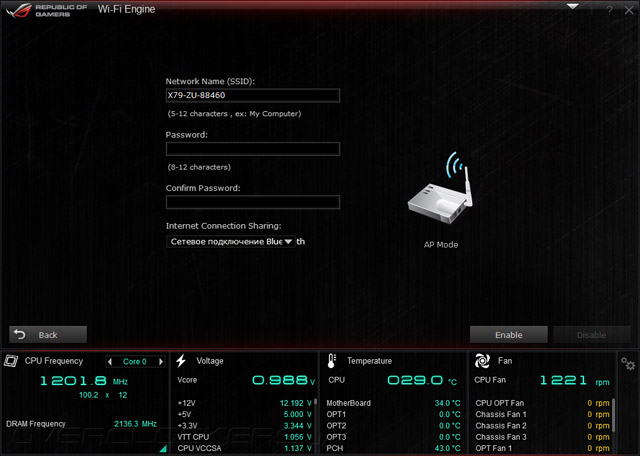Click the +5V voltage row
The width and height of the screenshot is (640, 456).
pos(244,414)
